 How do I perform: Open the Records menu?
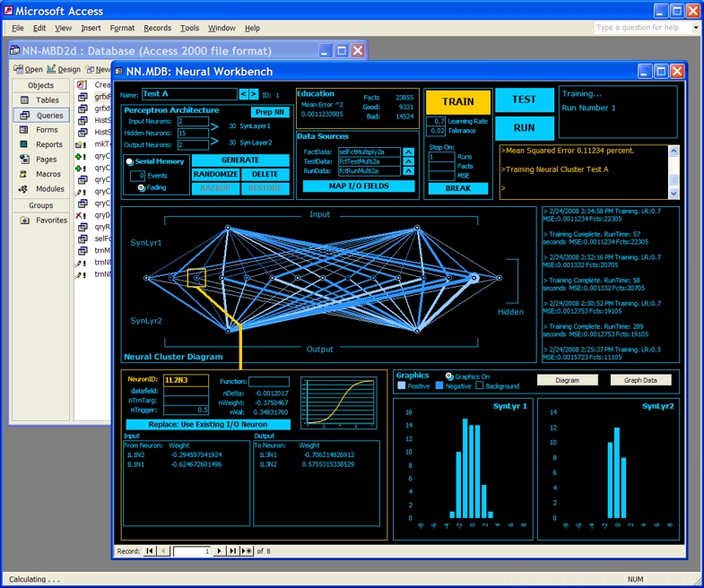(x=157, y=28)
